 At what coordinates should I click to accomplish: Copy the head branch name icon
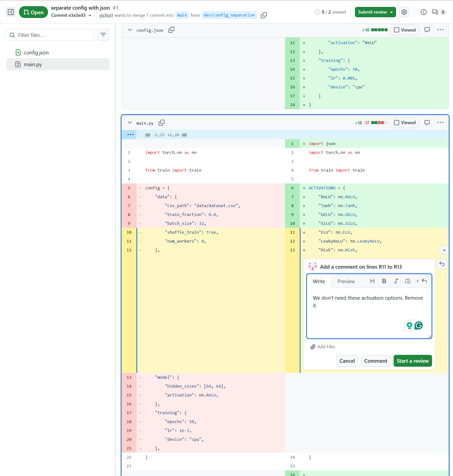264,15
